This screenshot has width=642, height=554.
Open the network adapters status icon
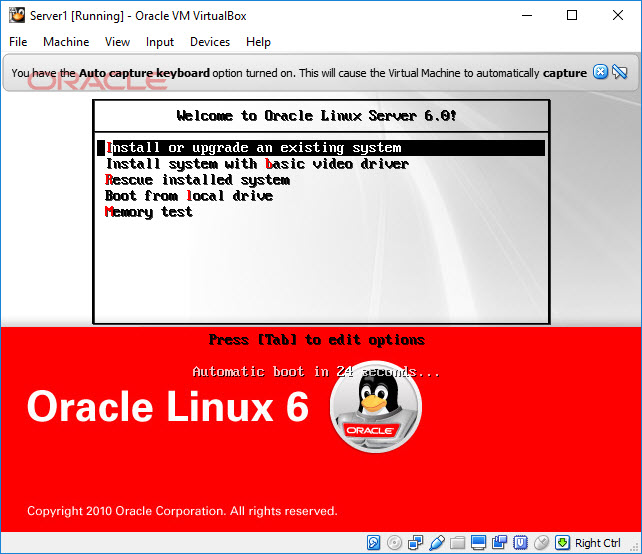pyautogui.click(x=416, y=543)
